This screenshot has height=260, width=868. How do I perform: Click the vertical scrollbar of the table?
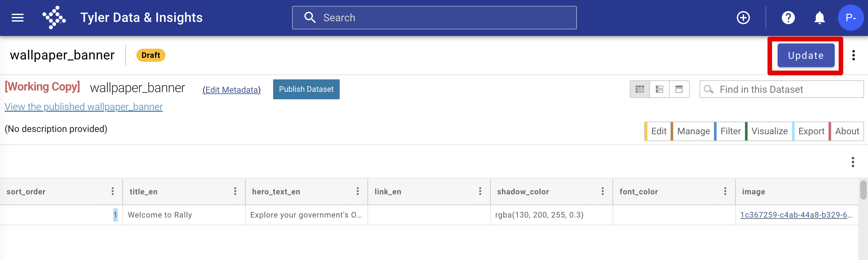coord(863,190)
